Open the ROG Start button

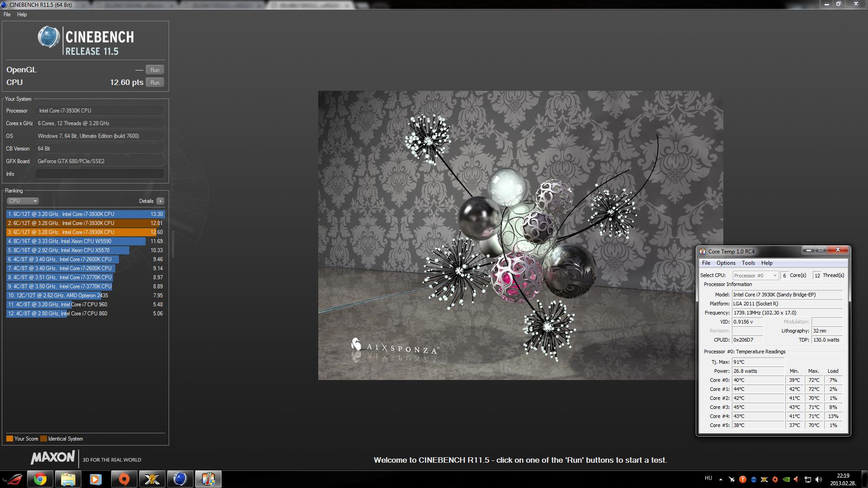(x=12, y=479)
